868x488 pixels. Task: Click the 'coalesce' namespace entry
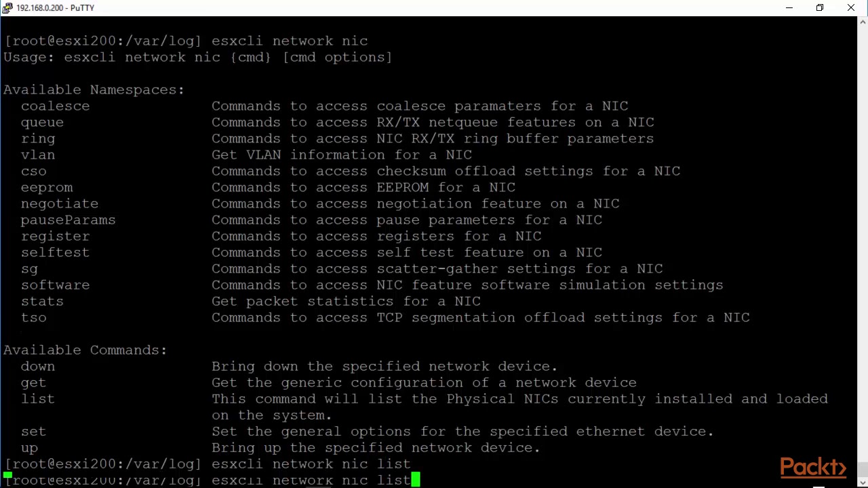pos(55,106)
